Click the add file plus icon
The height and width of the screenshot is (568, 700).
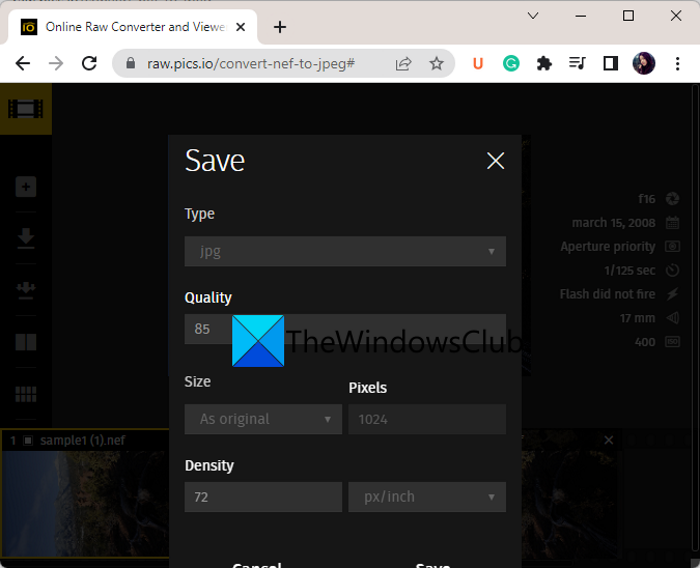(26, 187)
